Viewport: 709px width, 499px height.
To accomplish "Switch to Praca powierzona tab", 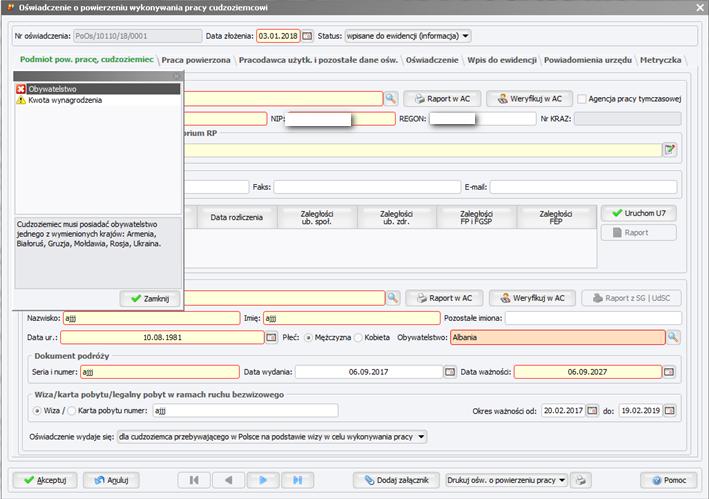I will click(x=196, y=60).
